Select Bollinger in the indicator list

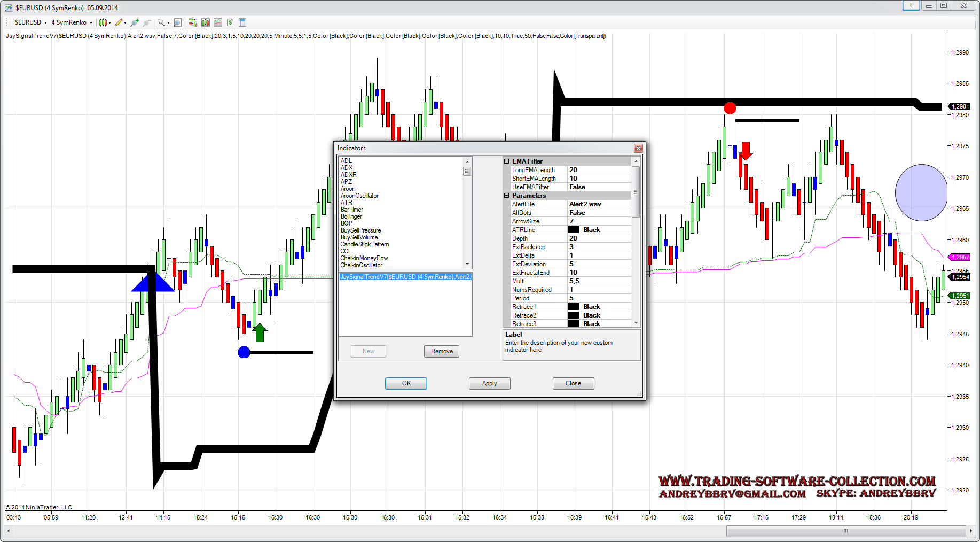[x=351, y=216]
